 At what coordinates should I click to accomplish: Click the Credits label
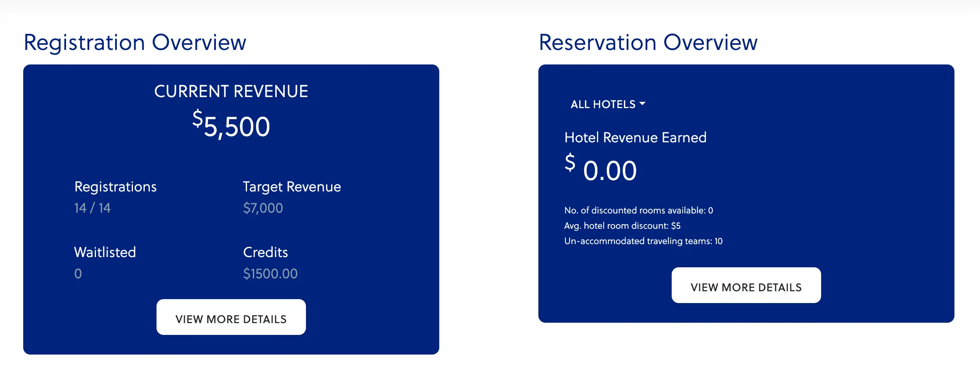click(265, 252)
